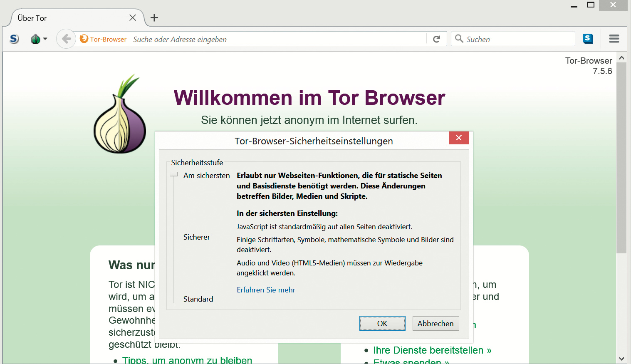Open the NoScript S icon in toolbar
The height and width of the screenshot is (364, 631).
click(14, 39)
